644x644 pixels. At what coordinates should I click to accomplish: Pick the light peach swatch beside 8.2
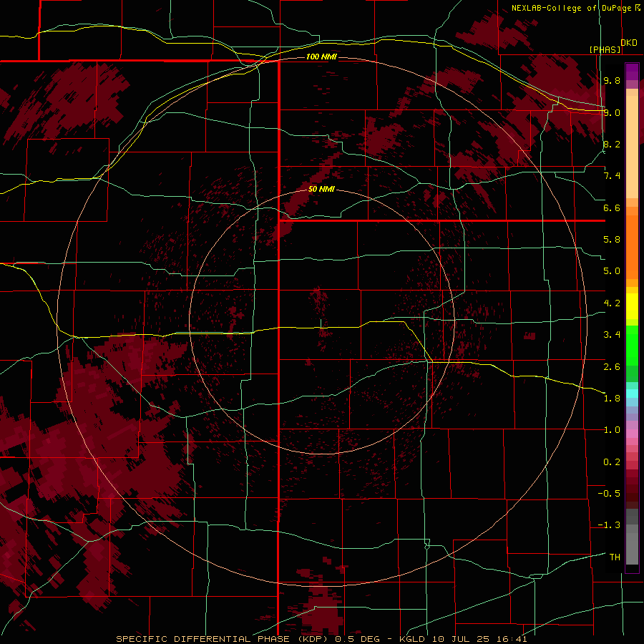pyautogui.click(x=632, y=147)
